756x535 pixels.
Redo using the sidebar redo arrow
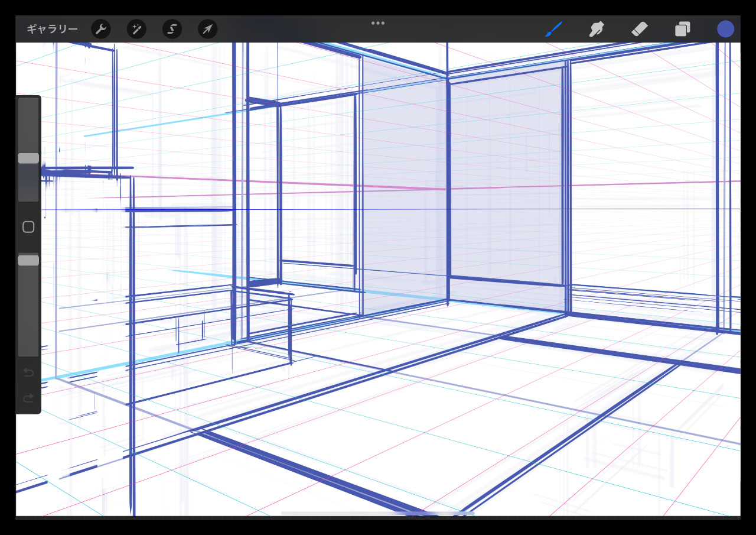coord(28,398)
